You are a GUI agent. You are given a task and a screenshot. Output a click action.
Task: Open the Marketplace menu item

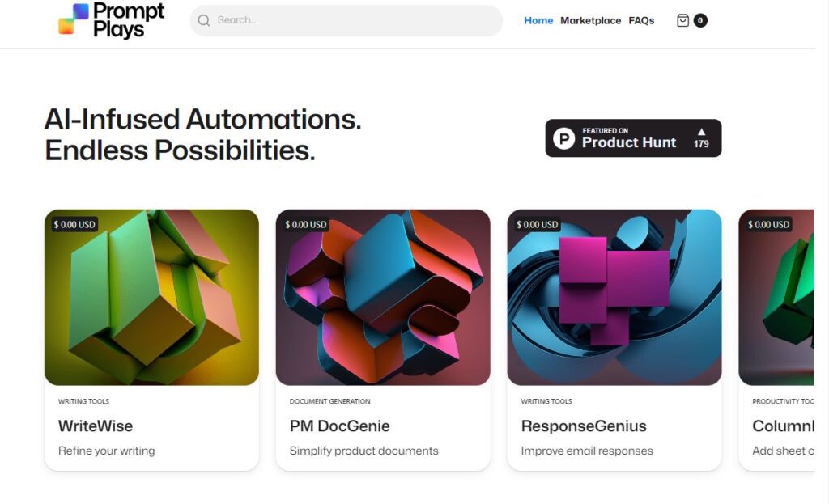[x=590, y=20]
